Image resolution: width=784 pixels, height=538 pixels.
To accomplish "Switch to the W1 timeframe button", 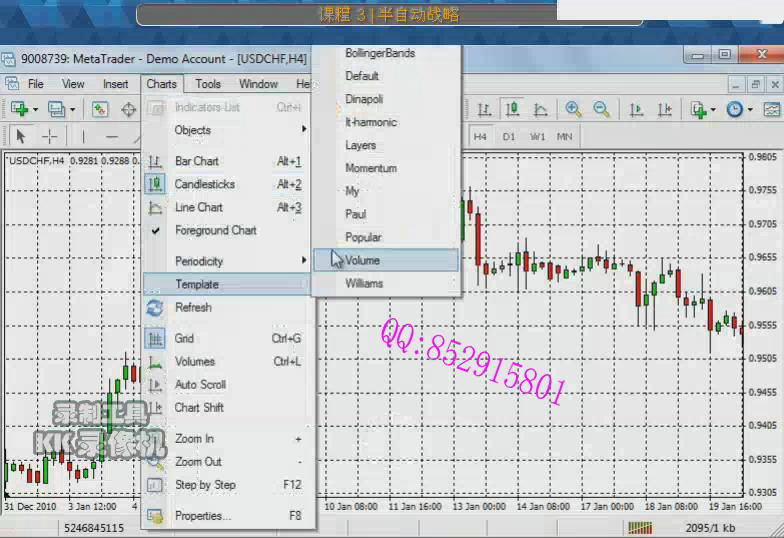I will [x=537, y=136].
